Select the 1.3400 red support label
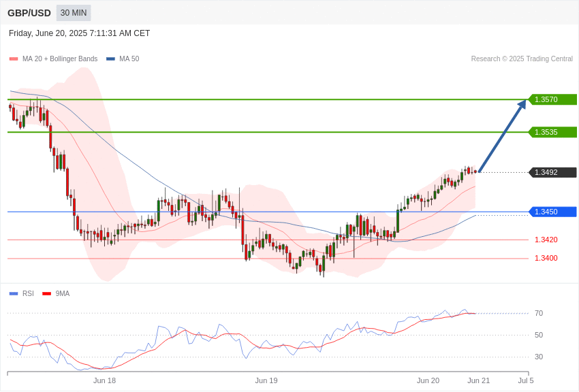The image size is (579, 392). pyautogui.click(x=546, y=258)
